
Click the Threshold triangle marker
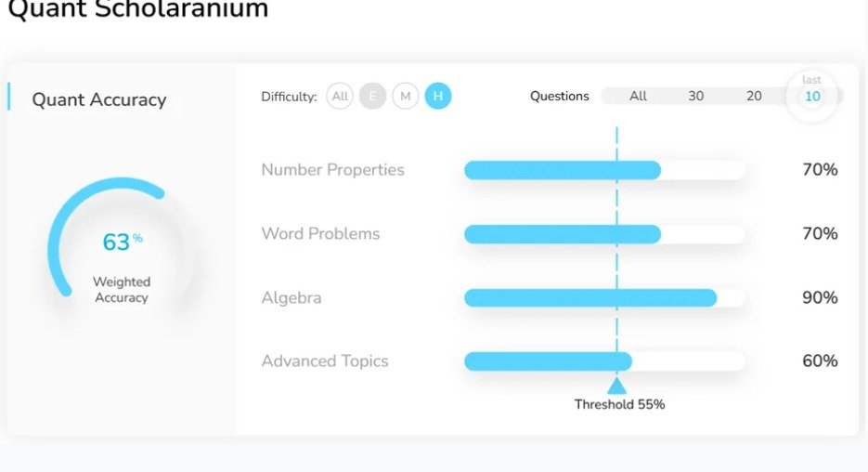(x=616, y=385)
